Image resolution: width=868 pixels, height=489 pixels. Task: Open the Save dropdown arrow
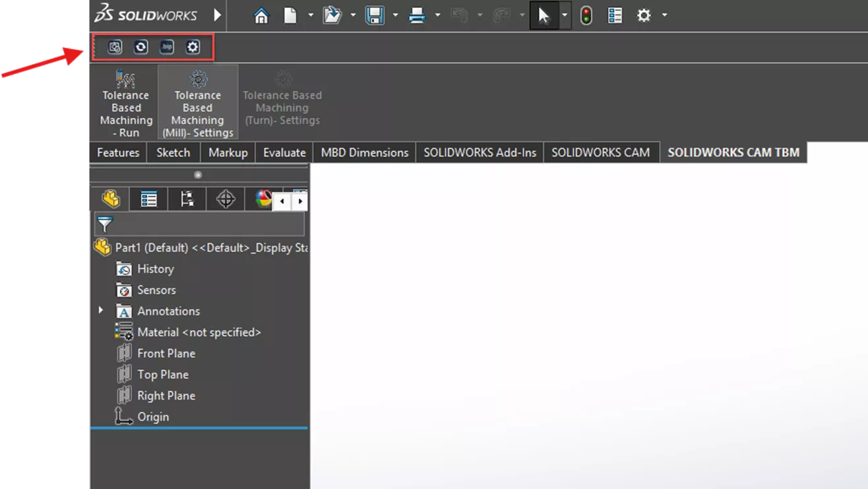395,15
